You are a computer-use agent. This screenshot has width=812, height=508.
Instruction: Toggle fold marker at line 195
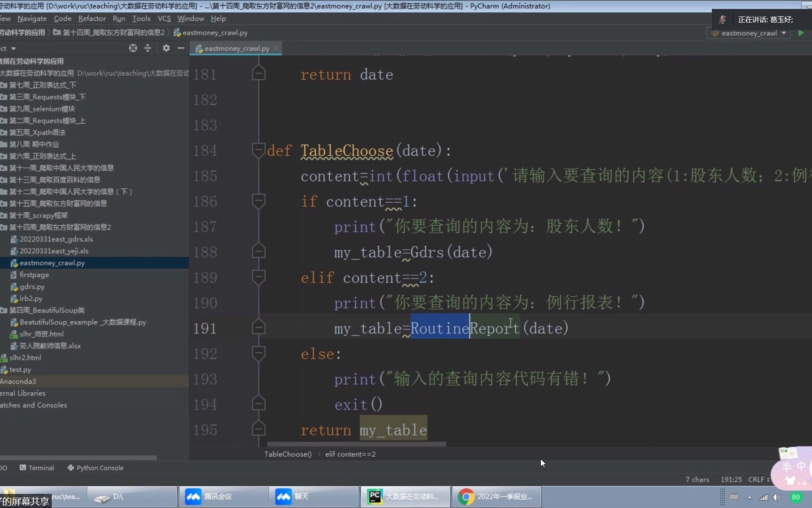[258, 429]
